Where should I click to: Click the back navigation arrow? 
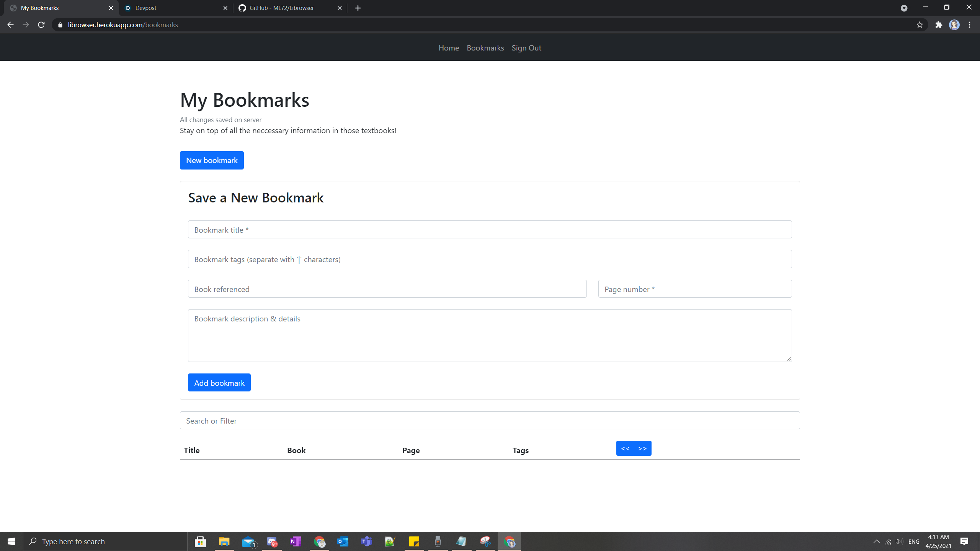coord(10,25)
